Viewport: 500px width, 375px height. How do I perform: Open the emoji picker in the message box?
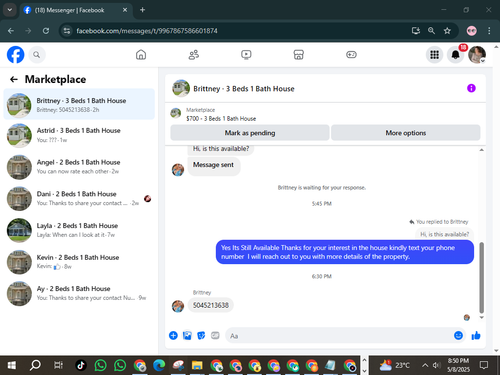click(458, 335)
